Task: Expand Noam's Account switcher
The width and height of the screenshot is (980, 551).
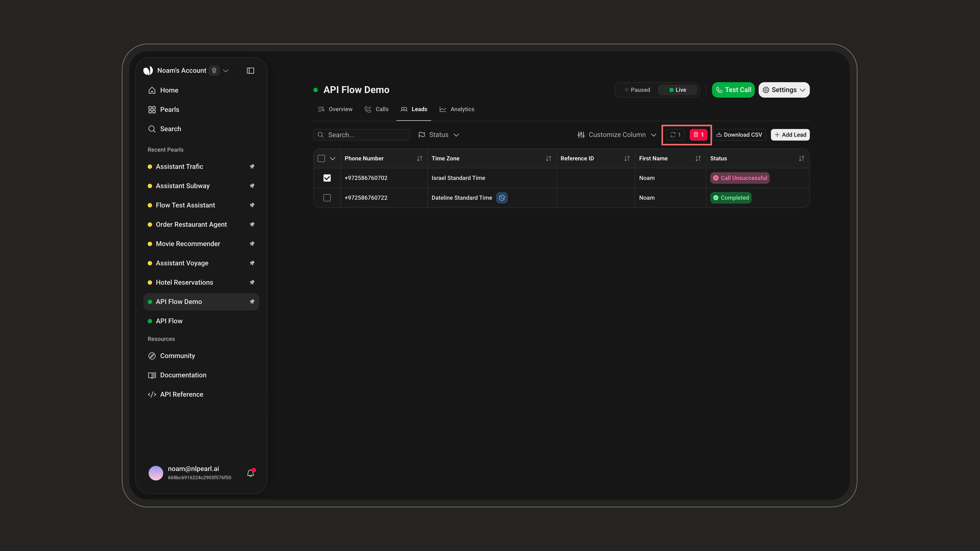Action: [x=226, y=71]
